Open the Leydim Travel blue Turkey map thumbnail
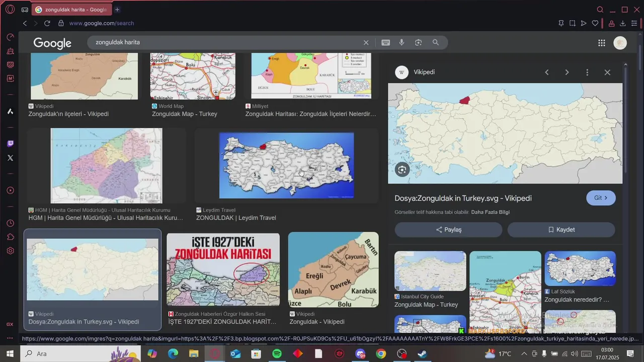Viewport: 644px width, 362px height. pos(286,165)
